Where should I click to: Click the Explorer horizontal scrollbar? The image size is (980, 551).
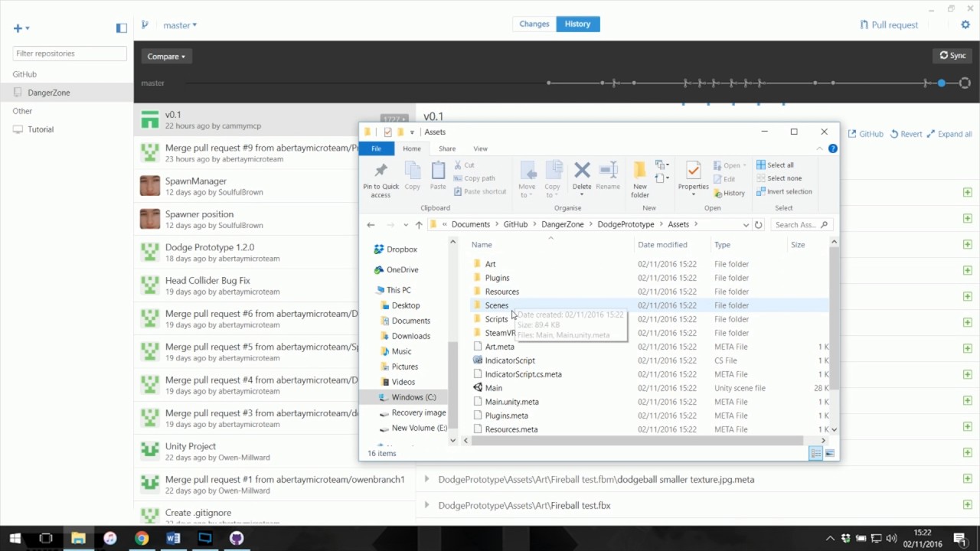coord(636,441)
